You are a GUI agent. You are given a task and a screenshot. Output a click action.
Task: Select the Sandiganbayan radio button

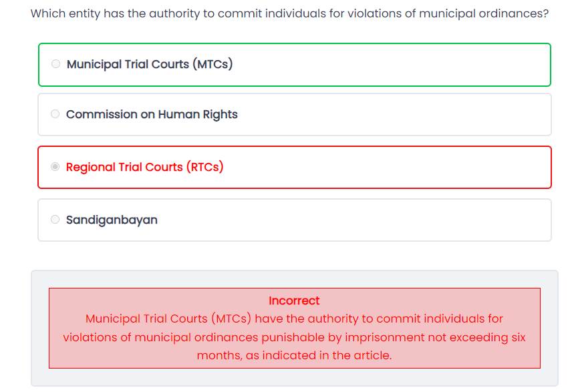click(x=55, y=220)
